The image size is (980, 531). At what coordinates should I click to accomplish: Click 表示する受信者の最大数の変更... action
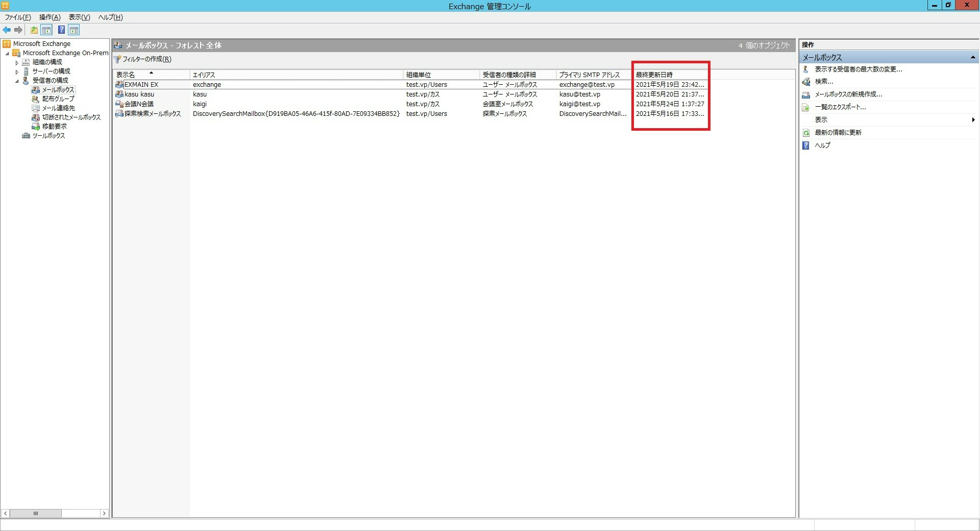click(859, 69)
